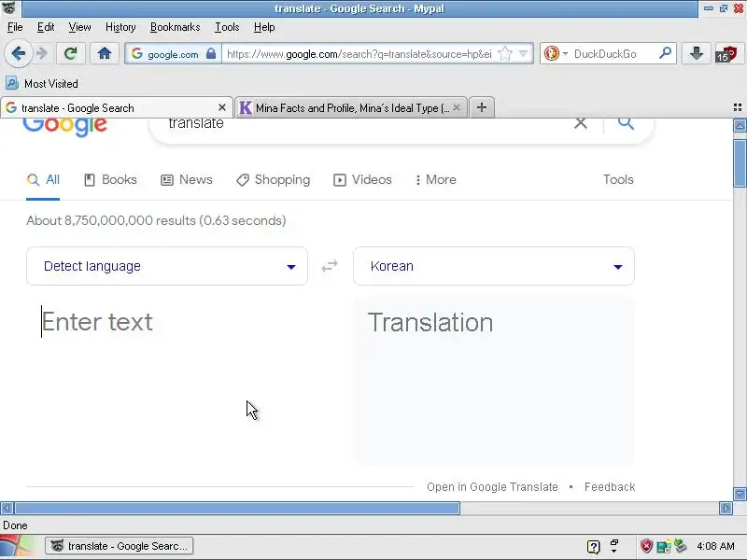
Task: Click the google.com site identity lock
Action: pyautogui.click(x=173, y=54)
